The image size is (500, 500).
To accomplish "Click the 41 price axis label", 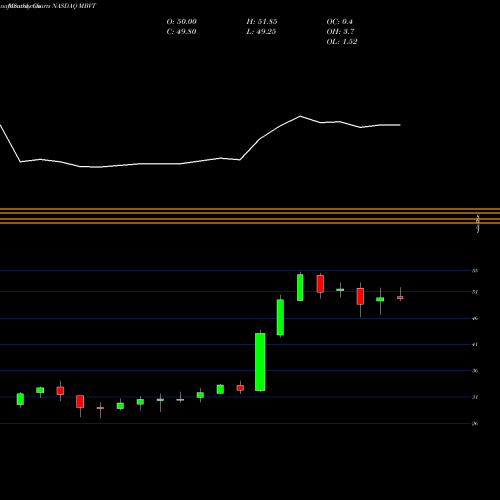I will pyautogui.click(x=475, y=344).
